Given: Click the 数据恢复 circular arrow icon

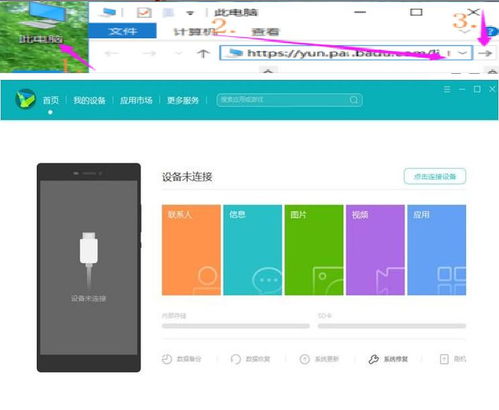Looking at the screenshot, I should coord(236,359).
